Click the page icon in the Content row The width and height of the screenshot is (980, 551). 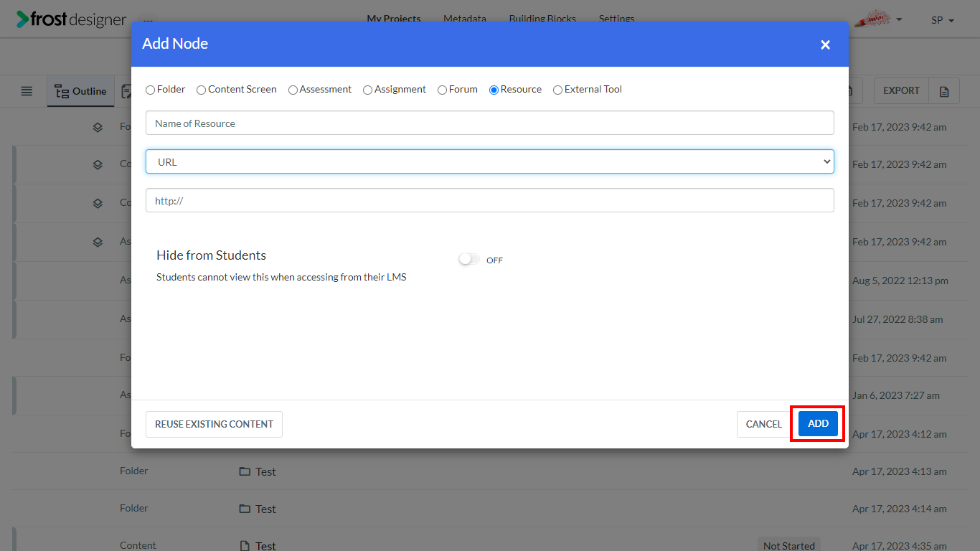pyautogui.click(x=245, y=545)
